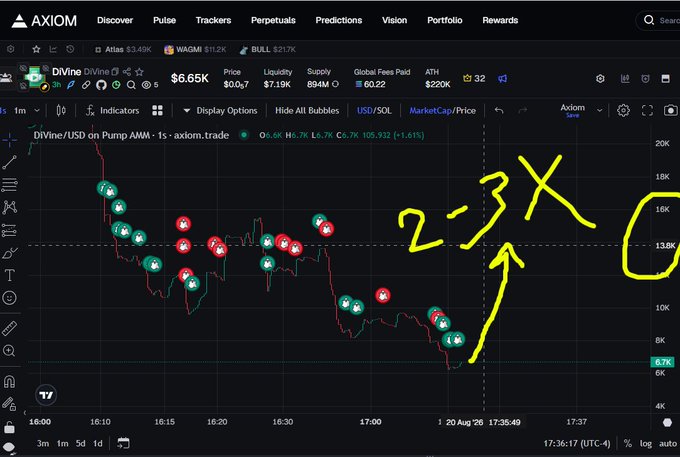Toggle percent scale
The height and width of the screenshot is (457, 680).
pos(628,444)
